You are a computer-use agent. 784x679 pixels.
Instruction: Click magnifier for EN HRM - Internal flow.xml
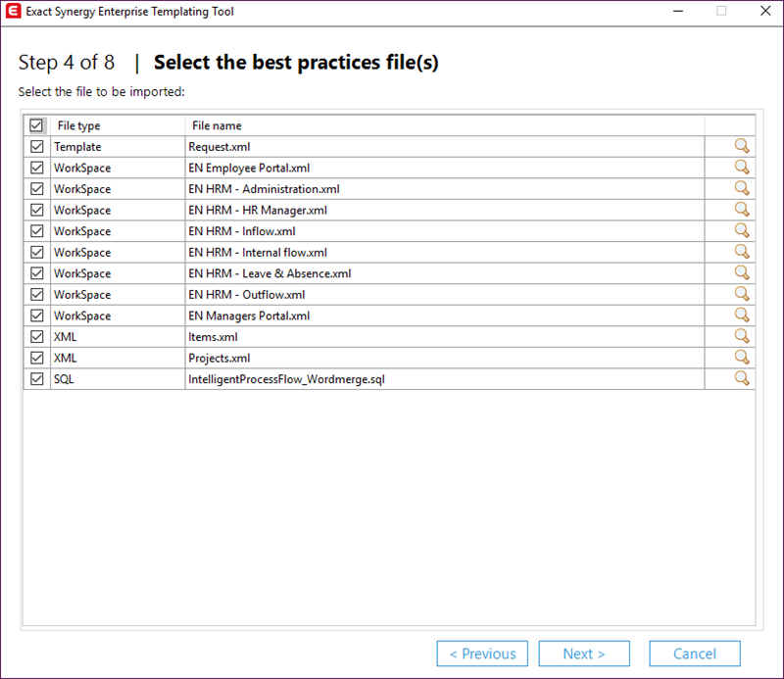tap(742, 252)
